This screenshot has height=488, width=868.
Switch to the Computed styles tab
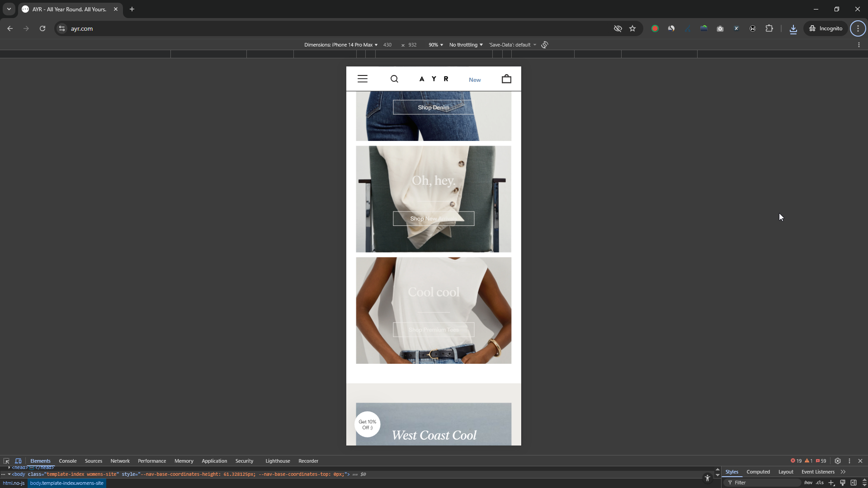758,472
